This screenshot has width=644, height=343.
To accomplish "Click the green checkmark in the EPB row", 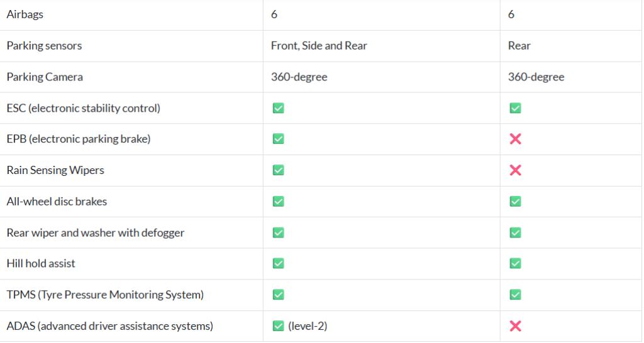I will 278,139.
